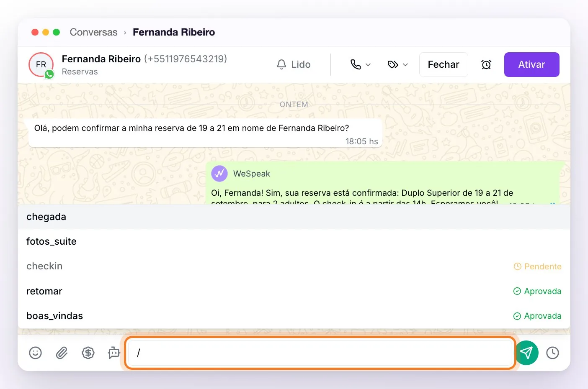The width and height of the screenshot is (588, 389).
Task: Select the retomar approved template
Action: tap(294, 291)
